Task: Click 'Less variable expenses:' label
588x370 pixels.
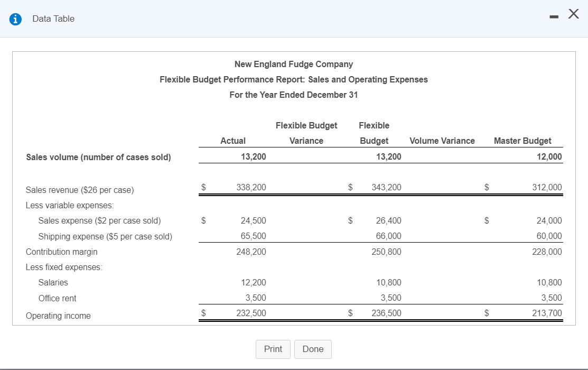Action: 70,205
